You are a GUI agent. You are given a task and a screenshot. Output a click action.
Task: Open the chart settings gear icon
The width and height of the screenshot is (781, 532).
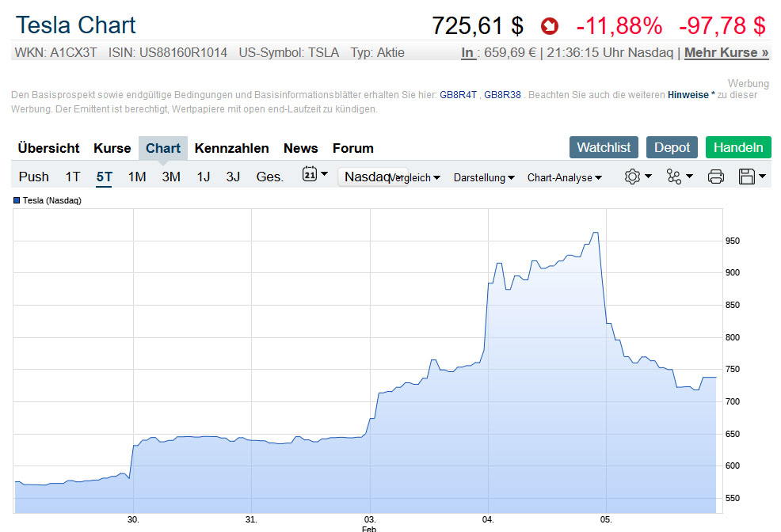click(632, 177)
